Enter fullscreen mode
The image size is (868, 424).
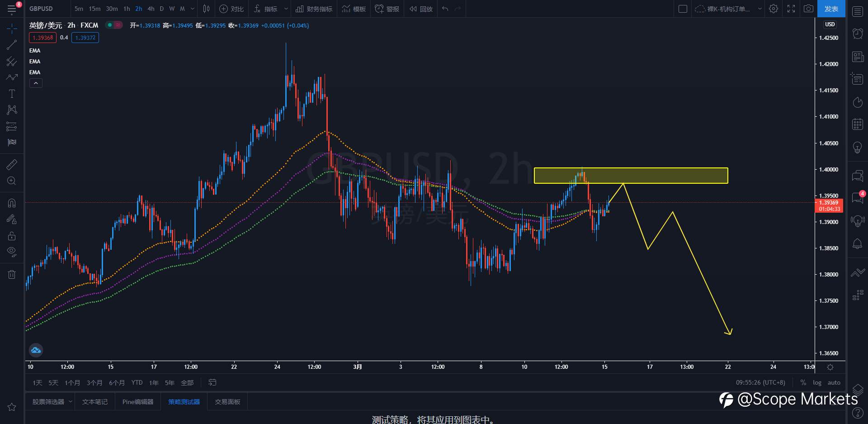[791, 9]
